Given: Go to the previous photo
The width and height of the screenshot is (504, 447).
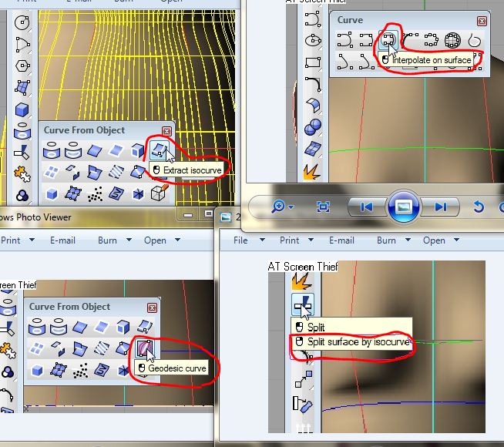Looking at the screenshot, I should 366,207.
